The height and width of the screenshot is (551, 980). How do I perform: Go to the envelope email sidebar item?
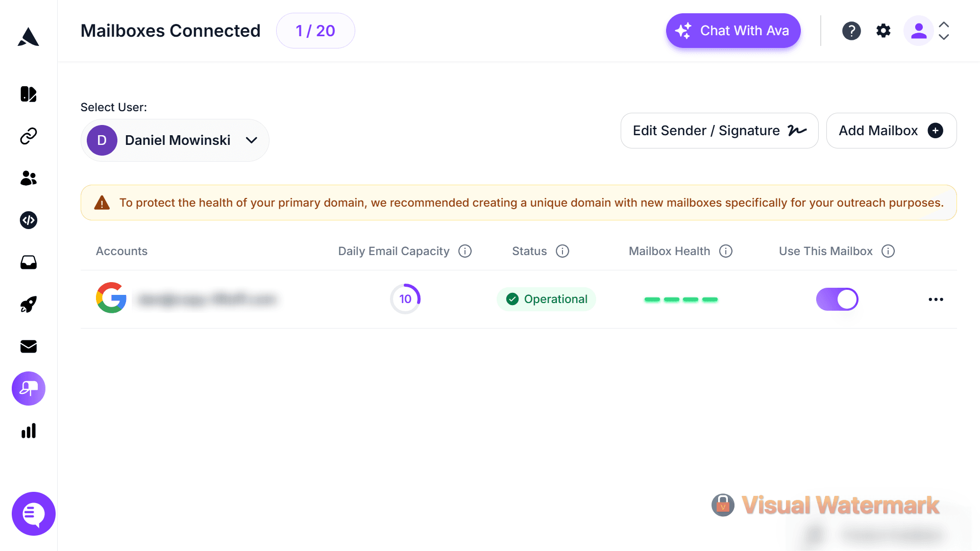pyautogui.click(x=29, y=347)
